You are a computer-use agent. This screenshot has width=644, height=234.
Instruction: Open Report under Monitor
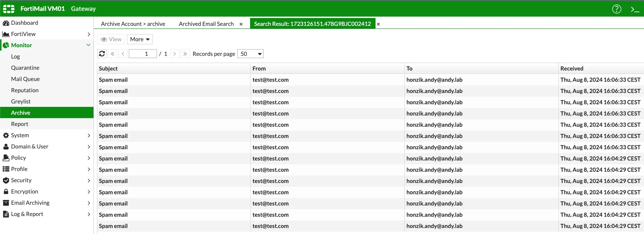pyautogui.click(x=20, y=124)
